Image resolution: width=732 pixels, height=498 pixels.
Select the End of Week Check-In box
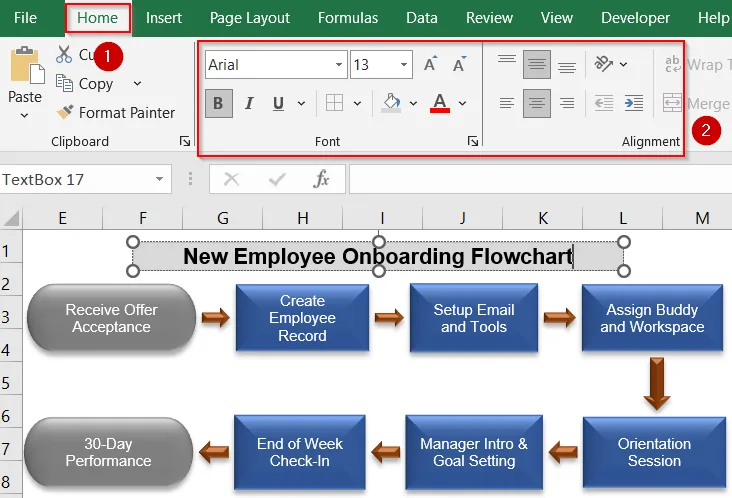tap(300, 452)
